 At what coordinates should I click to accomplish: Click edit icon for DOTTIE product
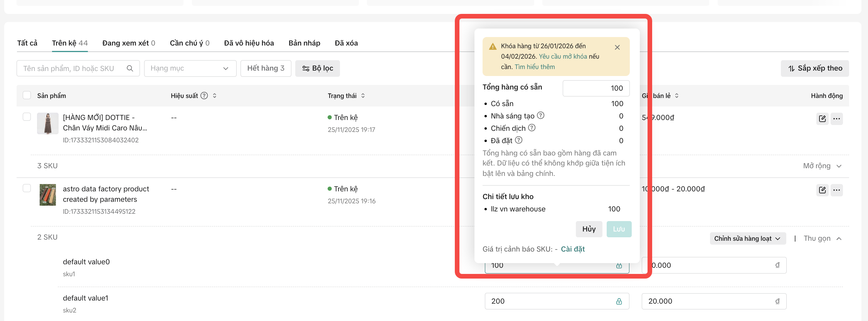822,118
